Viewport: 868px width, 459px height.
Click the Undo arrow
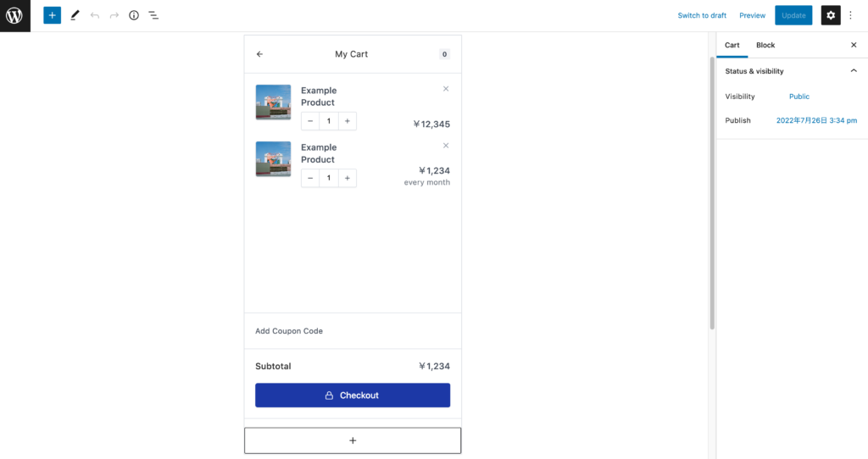coord(95,15)
